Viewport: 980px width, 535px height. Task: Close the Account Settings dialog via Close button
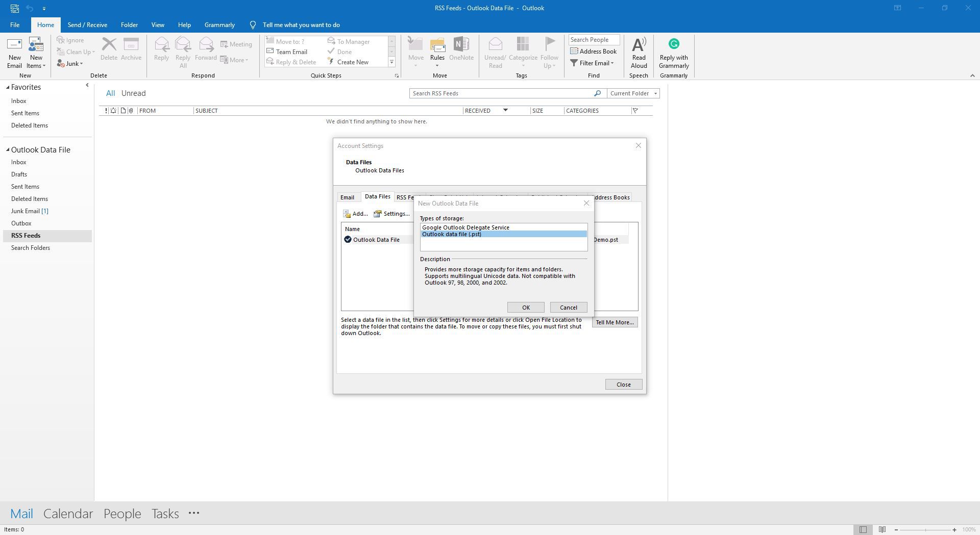[x=623, y=385]
